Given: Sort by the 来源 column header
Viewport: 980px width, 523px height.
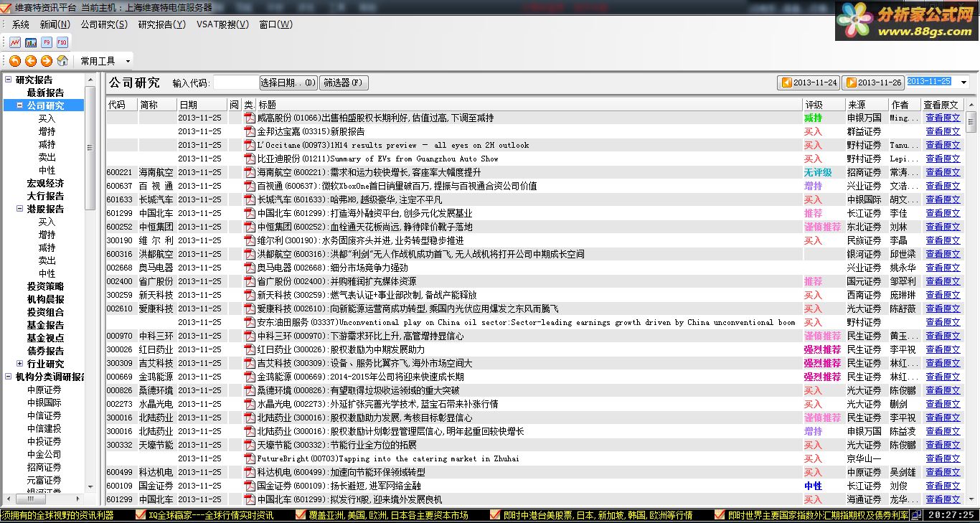Looking at the screenshot, I should (866, 105).
